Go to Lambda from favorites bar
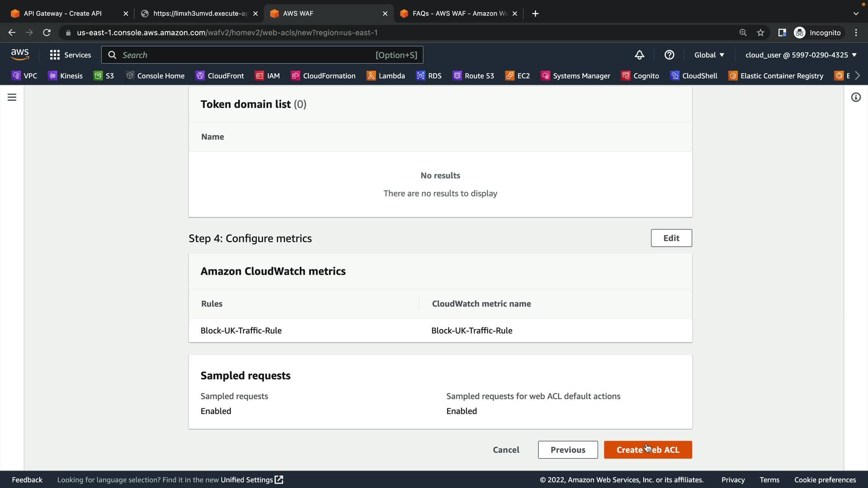The image size is (868, 488). coord(386,76)
